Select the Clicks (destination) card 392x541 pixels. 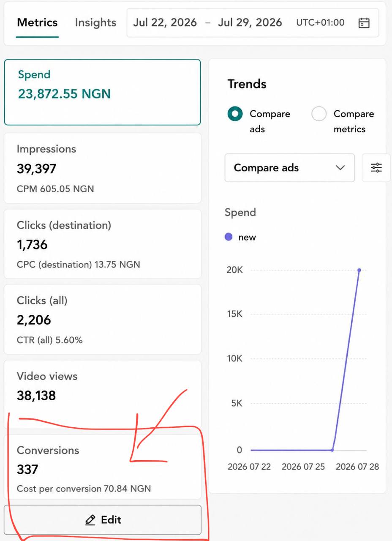pyautogui.click(x=103, y=244)
